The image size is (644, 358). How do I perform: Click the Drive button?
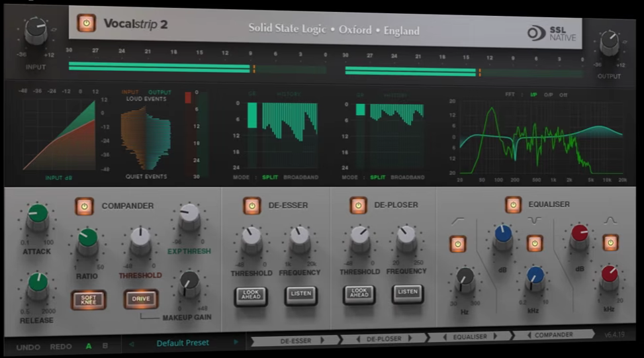(141, 298)
